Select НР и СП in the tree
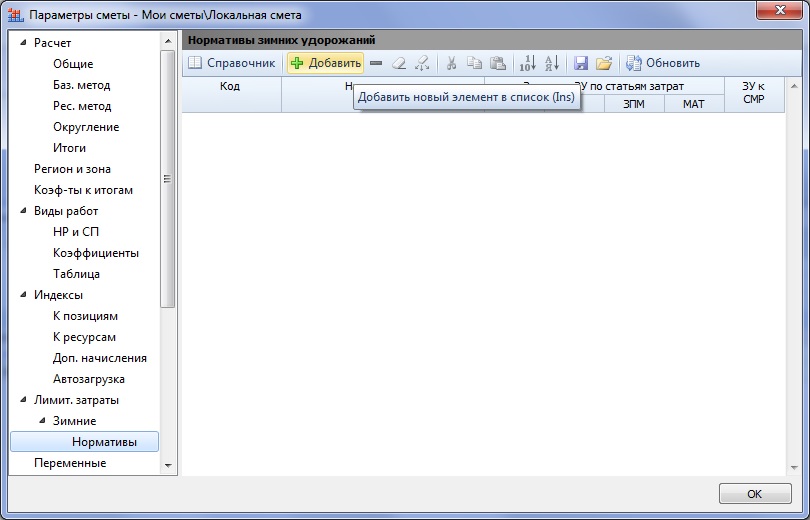Viewport: 810px width, 520px height. click(75, 232)
